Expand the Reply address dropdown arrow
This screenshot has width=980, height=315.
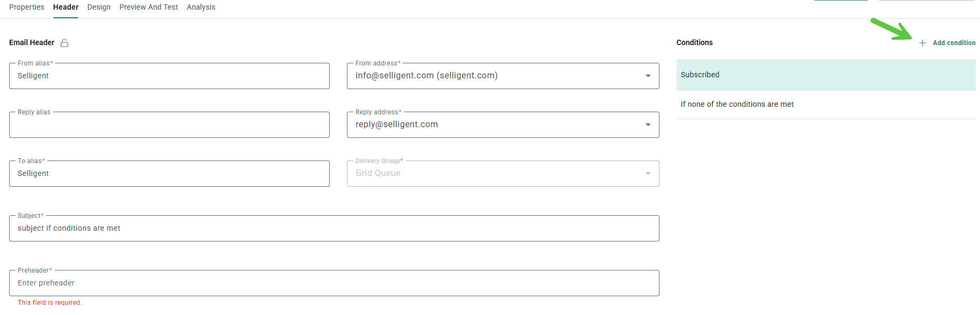[x=648, y=124]
